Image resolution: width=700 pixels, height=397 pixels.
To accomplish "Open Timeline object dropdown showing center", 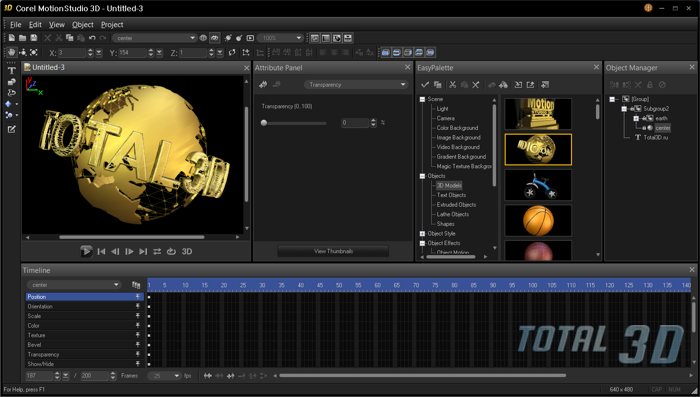I will point(74,285).
